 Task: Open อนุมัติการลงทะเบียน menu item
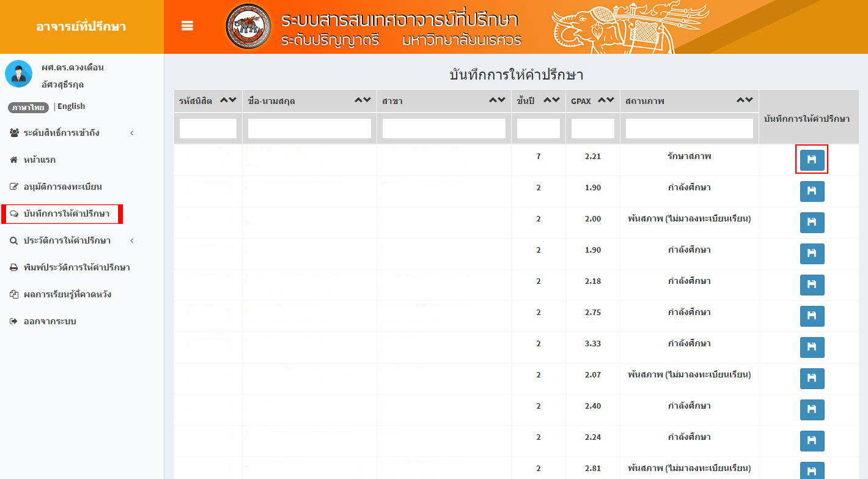(x=62, y=187)
